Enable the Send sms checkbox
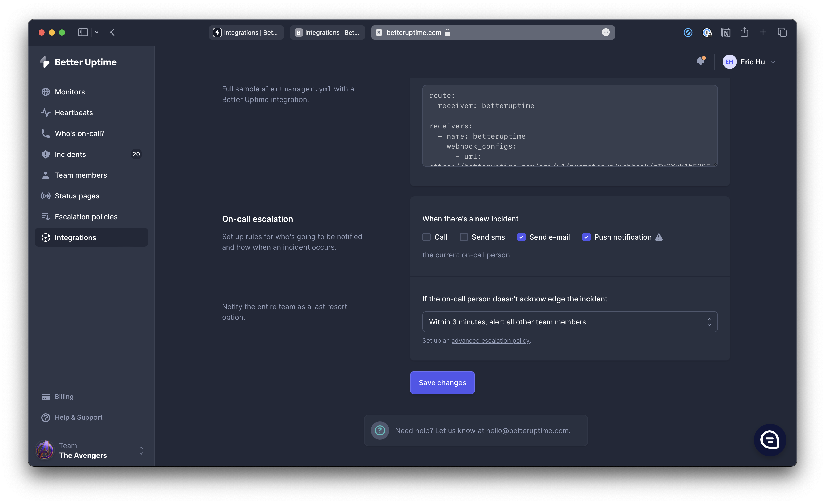 pyautogui.click(x=464, y=237)
